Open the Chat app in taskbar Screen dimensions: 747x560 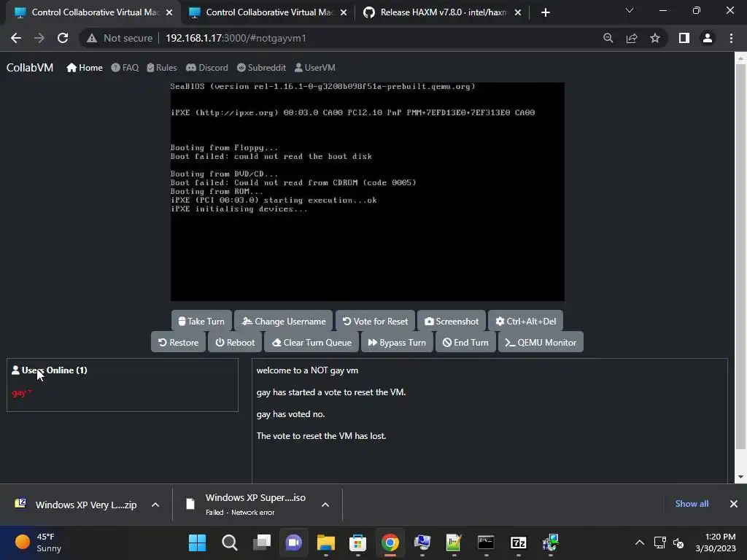pos(293,542)
